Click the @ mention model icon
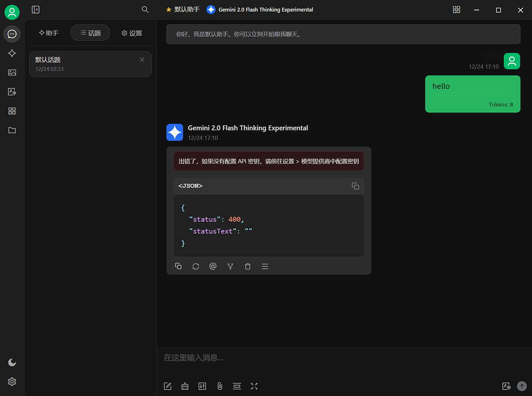The image size is (532, 396). pos(212,267)
